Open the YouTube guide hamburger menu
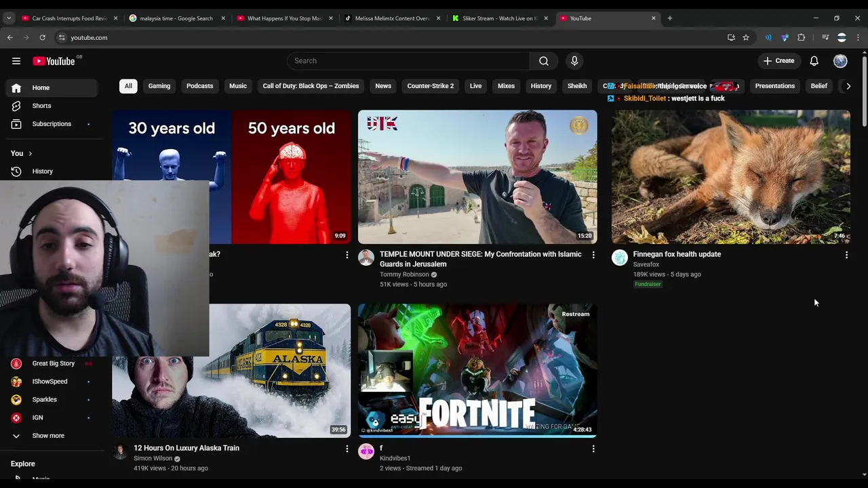The width and height of the screenshot is (868, 488). (16, 61)
